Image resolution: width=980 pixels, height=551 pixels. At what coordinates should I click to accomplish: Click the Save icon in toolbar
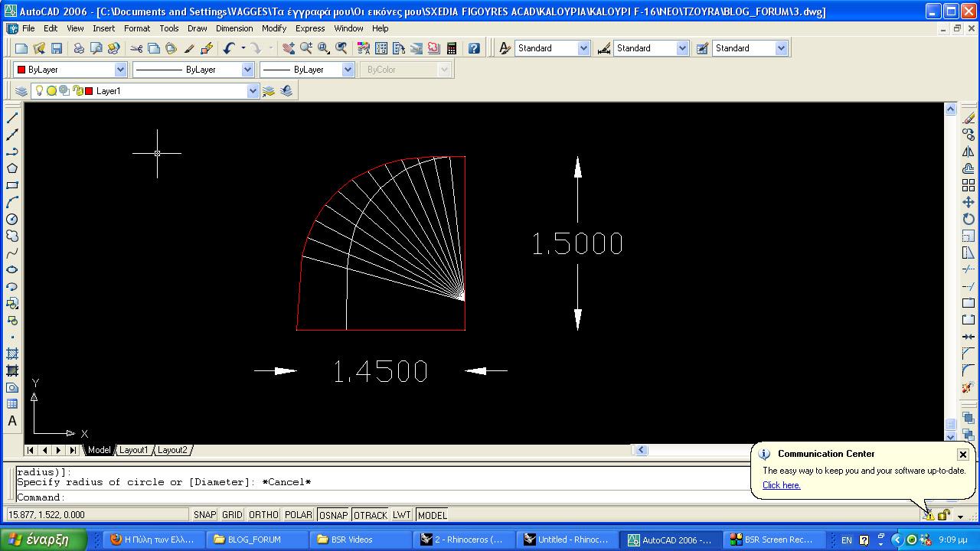pos(56,48)
